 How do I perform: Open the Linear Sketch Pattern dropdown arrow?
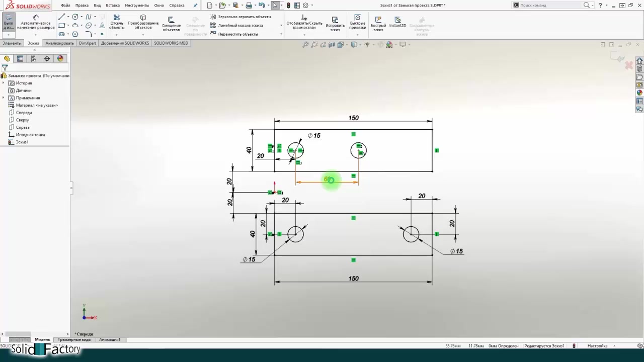tap(281, 26)
